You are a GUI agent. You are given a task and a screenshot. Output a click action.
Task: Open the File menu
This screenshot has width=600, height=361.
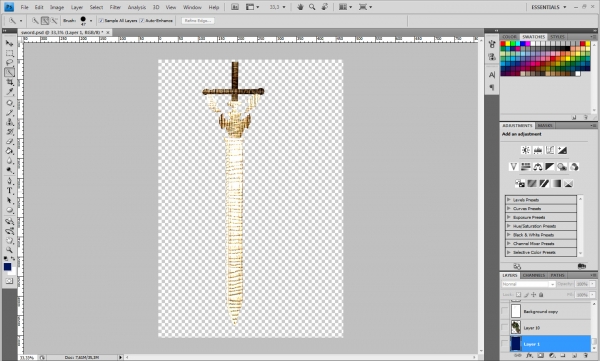24,7
